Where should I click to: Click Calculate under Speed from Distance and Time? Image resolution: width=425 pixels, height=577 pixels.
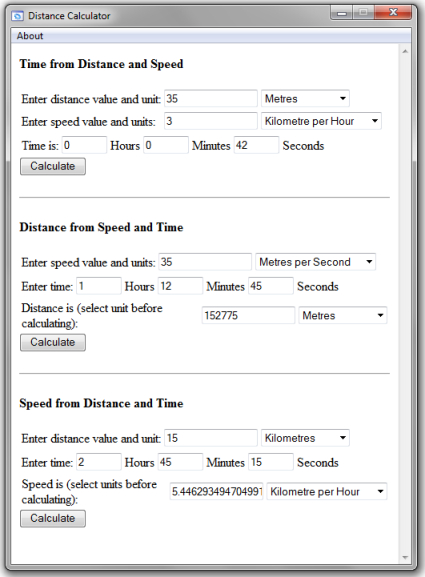click(x=53, y=518)
